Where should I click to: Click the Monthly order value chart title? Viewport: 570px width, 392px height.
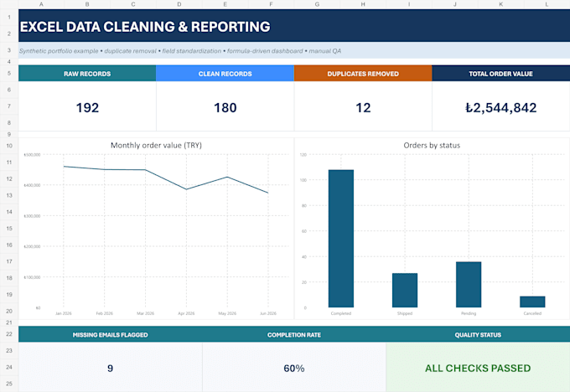(156, 145)
